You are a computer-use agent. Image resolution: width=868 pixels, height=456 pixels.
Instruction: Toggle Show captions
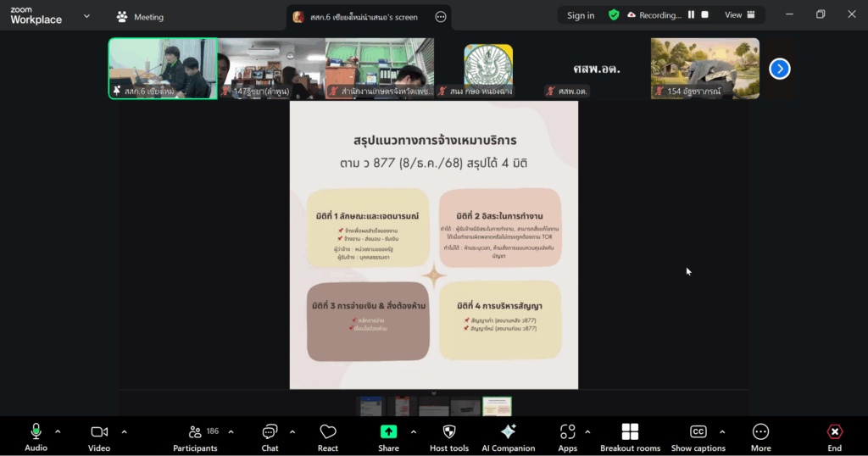pos(698,433)
